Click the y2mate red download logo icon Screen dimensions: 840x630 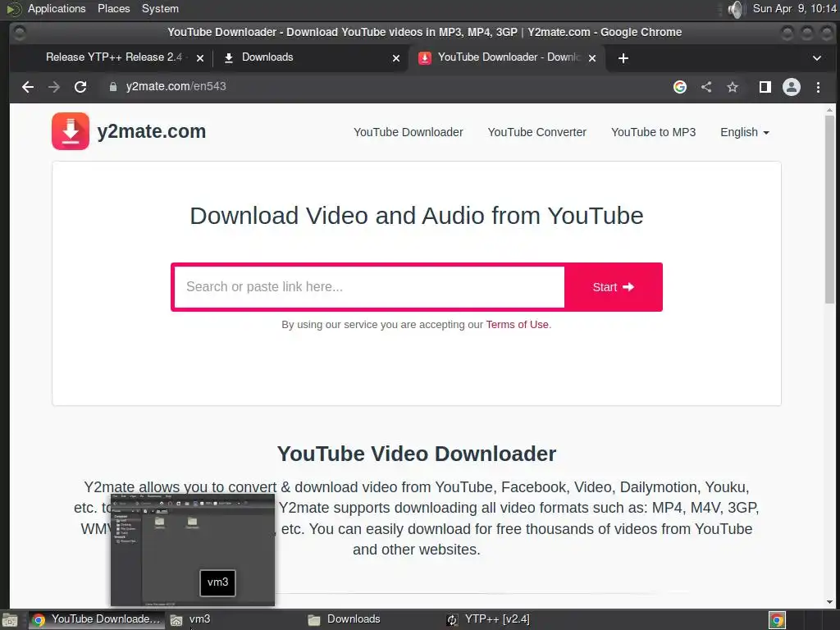pyautogui.click(x=71, y=131)
